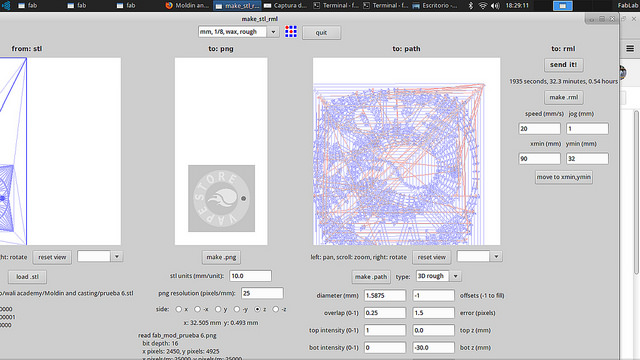Click the png preview of STORE logo

(221, 198)
